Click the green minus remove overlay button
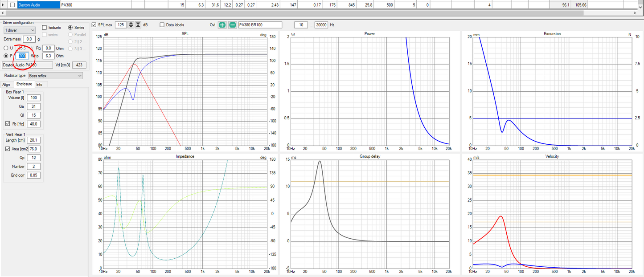644x277 pixels. pos(232,25)
